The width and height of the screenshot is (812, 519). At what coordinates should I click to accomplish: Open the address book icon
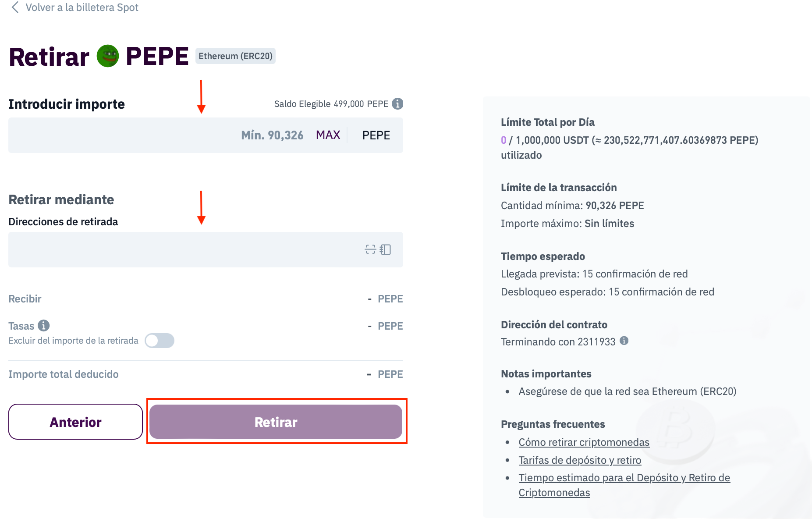(x=386, y=249)
